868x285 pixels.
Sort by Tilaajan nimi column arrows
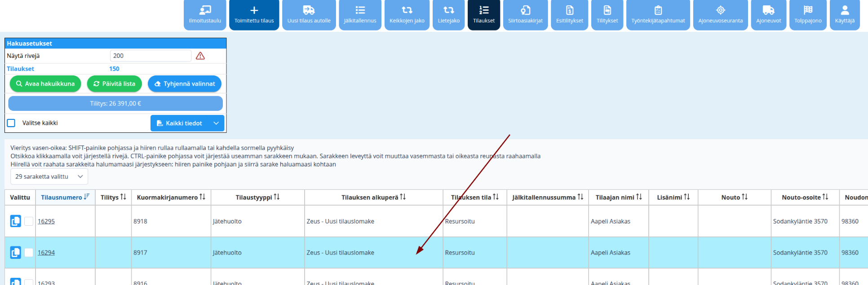(x=639, y=197)
